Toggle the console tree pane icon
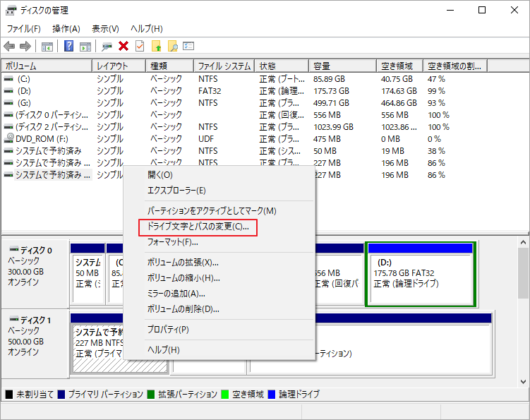 click(x=47, y=47)
